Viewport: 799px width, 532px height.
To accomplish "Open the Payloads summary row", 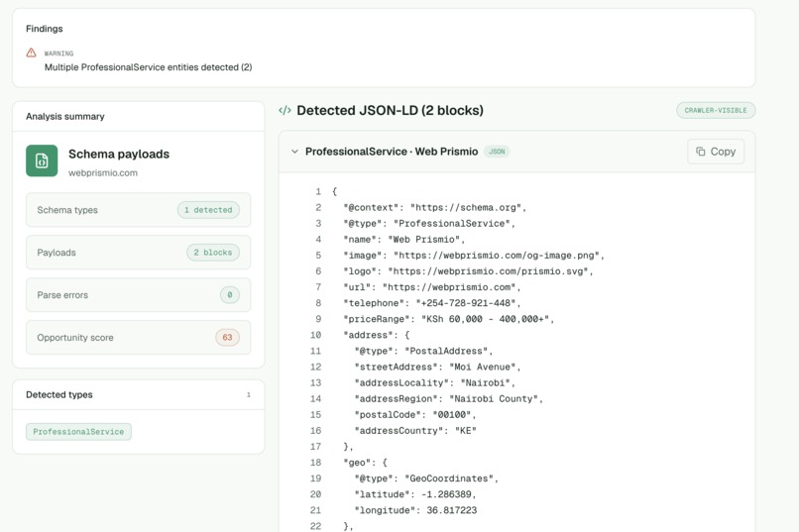I will click(138, 253).
